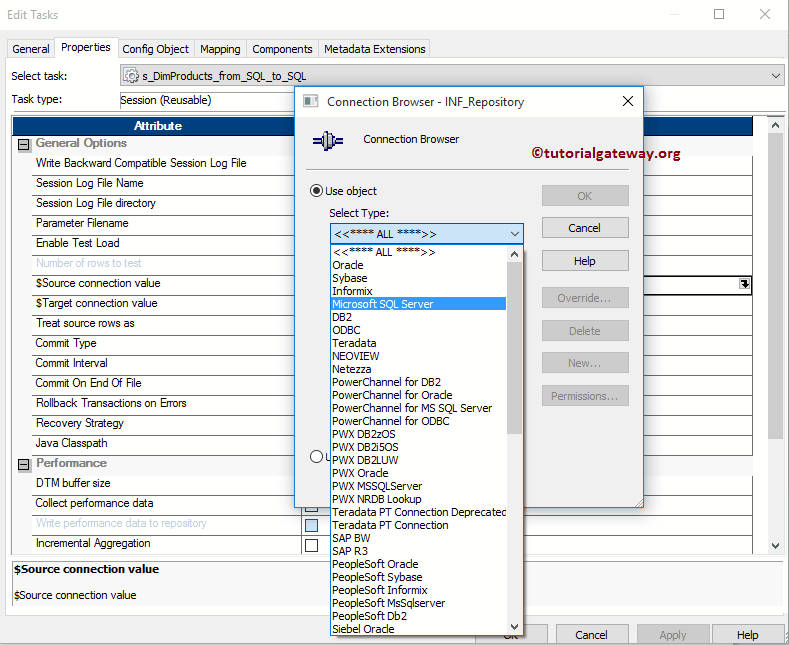Click the Recovery Strategy attribute row
Viewport: 789px width, 645px height.
(x=164, y=424)
